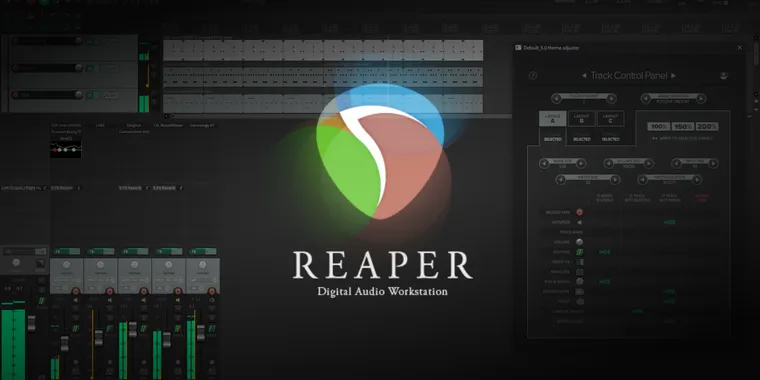The image size is (760, 380).
Task: Toggle HIDE for Pan & Width if mixer visible
Action: 604,282
